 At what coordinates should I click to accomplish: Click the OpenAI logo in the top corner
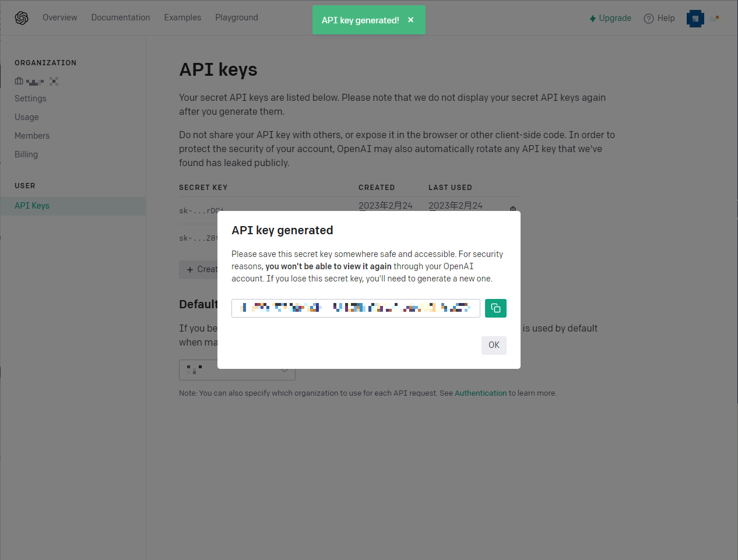[x=21, y=17]
